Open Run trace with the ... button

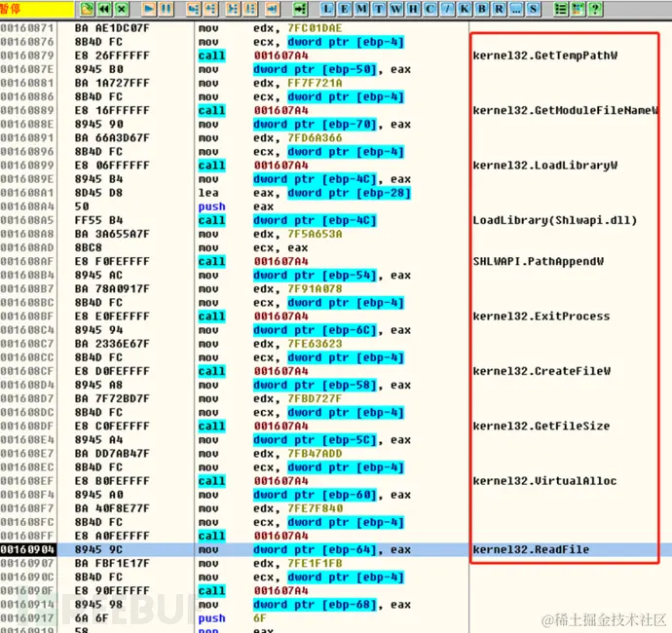pos(516,9)
